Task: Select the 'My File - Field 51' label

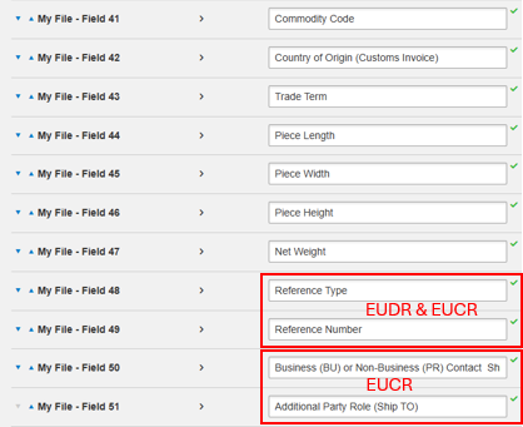Action: pos(78,407)
